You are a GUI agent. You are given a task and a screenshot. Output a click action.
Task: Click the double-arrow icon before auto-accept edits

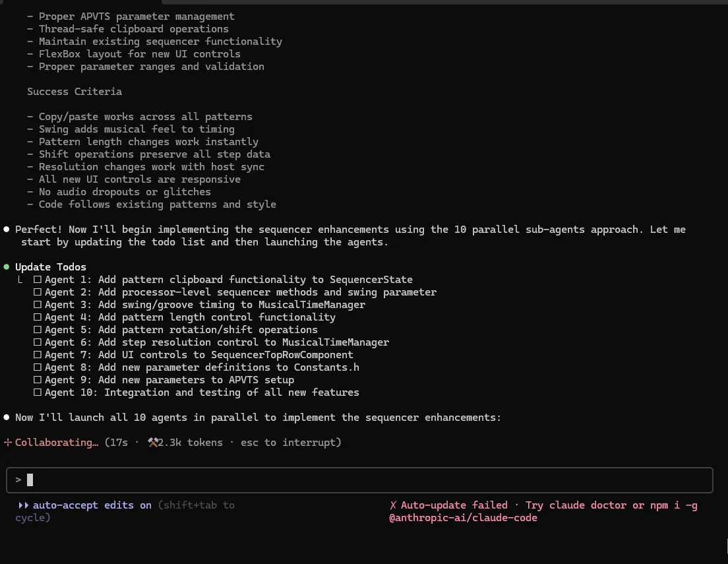[24, 505]
